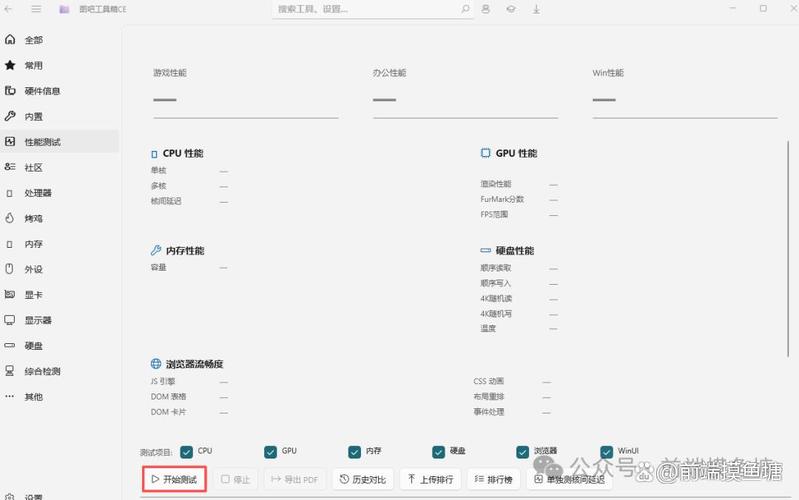Click the search magnifier icon

[465, 9]
